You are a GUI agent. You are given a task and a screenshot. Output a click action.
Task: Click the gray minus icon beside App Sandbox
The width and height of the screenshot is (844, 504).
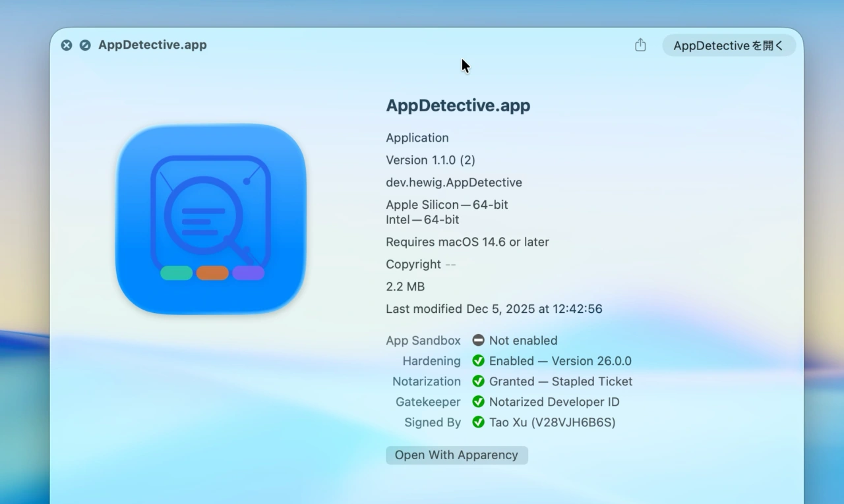(478, 341)
